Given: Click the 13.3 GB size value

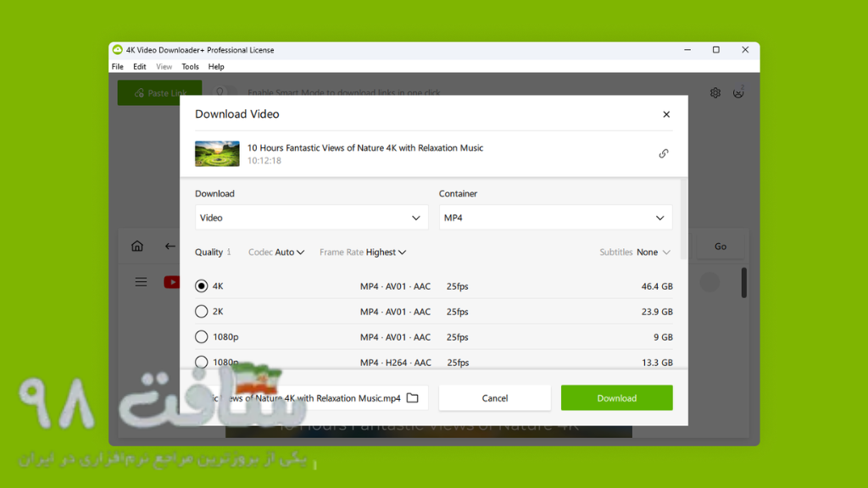Looking at the screenshot, I should [657, 363].
